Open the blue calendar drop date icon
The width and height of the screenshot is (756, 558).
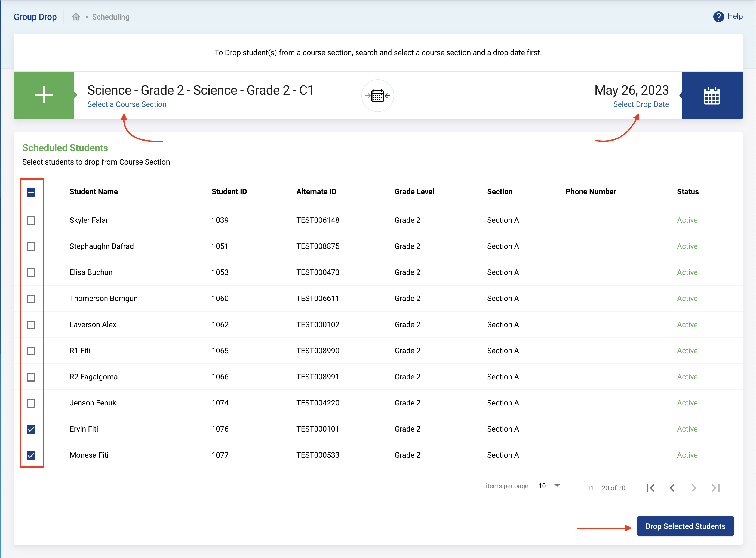tap(712, 96)
